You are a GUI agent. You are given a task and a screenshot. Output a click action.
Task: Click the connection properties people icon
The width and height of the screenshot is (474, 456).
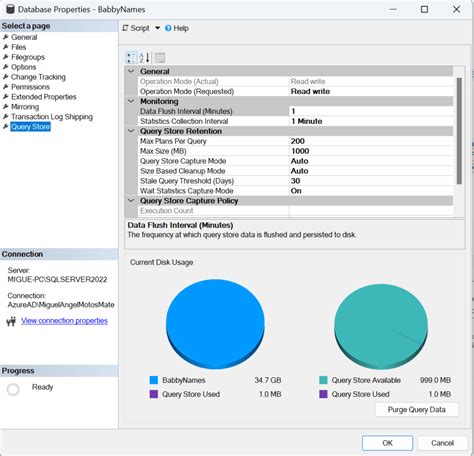[11, 321]
